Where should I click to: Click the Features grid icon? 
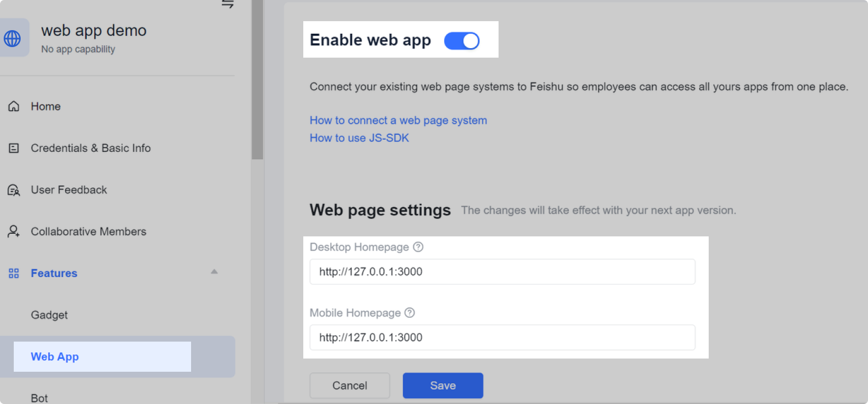(14, 273)
